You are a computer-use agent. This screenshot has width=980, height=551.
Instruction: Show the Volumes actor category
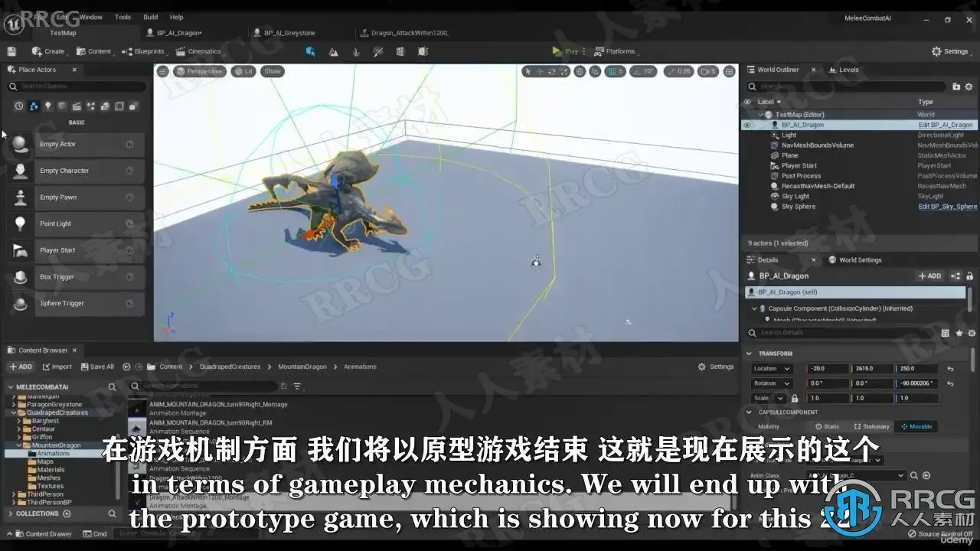(x=119, y=106)
